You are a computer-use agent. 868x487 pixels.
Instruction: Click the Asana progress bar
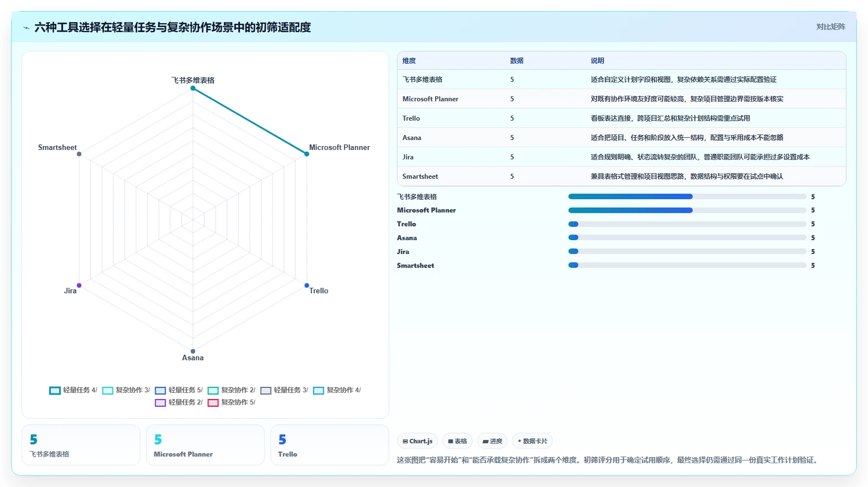pos(687,237)
